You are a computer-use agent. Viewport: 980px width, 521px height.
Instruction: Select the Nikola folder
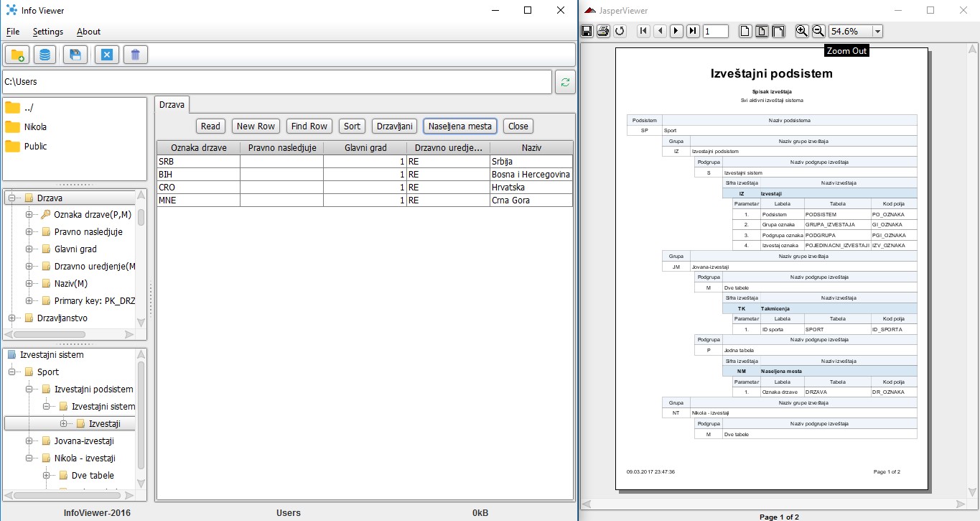click(x=35, y=126)
